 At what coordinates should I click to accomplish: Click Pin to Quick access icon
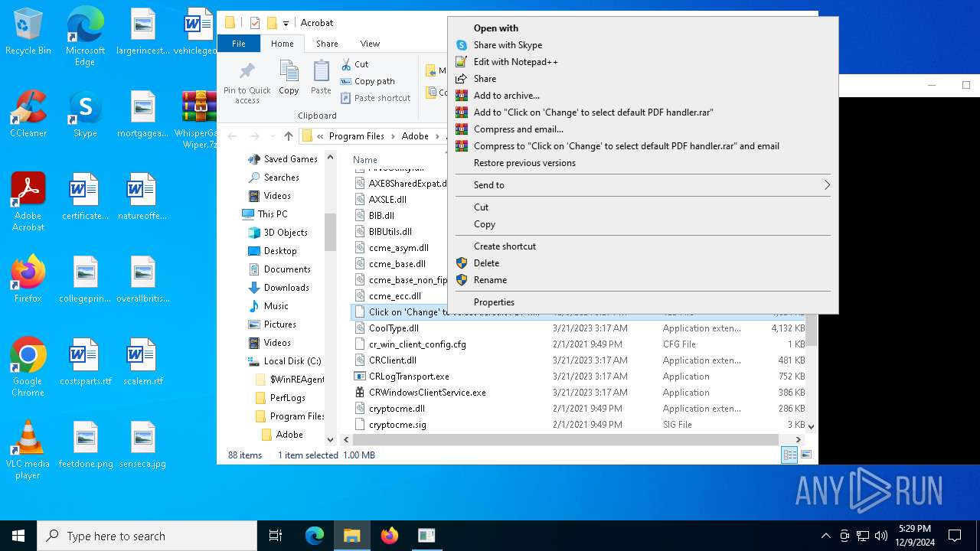coord(247,83)
